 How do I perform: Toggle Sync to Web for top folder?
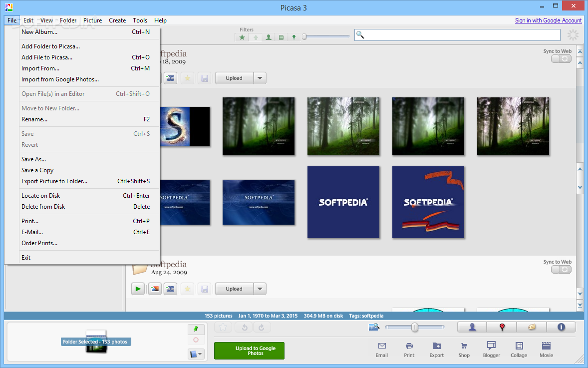point(561,59)
